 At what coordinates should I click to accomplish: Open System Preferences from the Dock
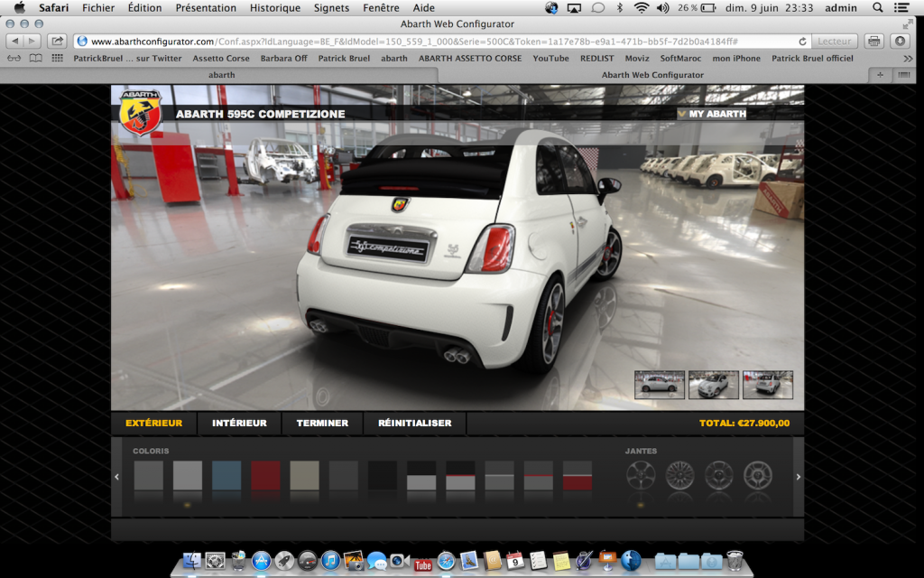(x=215, y=560)
